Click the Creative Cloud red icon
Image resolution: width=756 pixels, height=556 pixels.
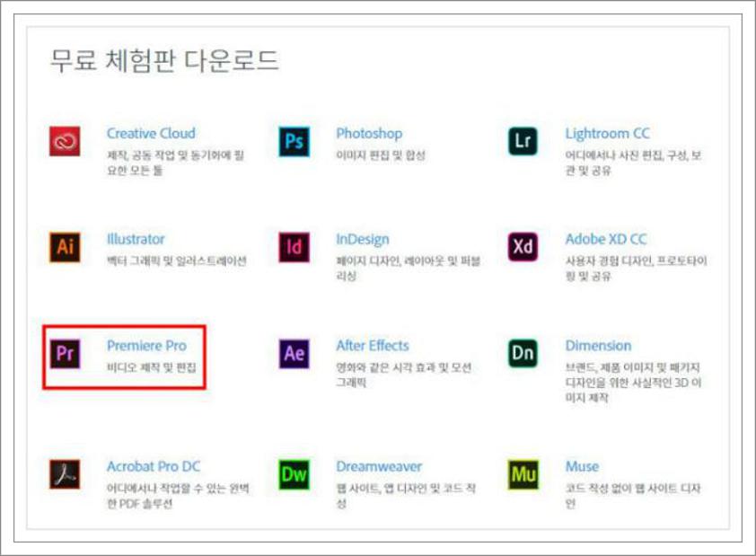pyautogui.click(x=65, y=141)
